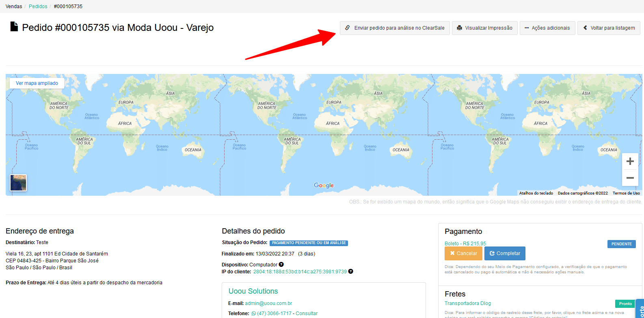Click the Consultar phone link
644x318 pixels.
point(307,314)
